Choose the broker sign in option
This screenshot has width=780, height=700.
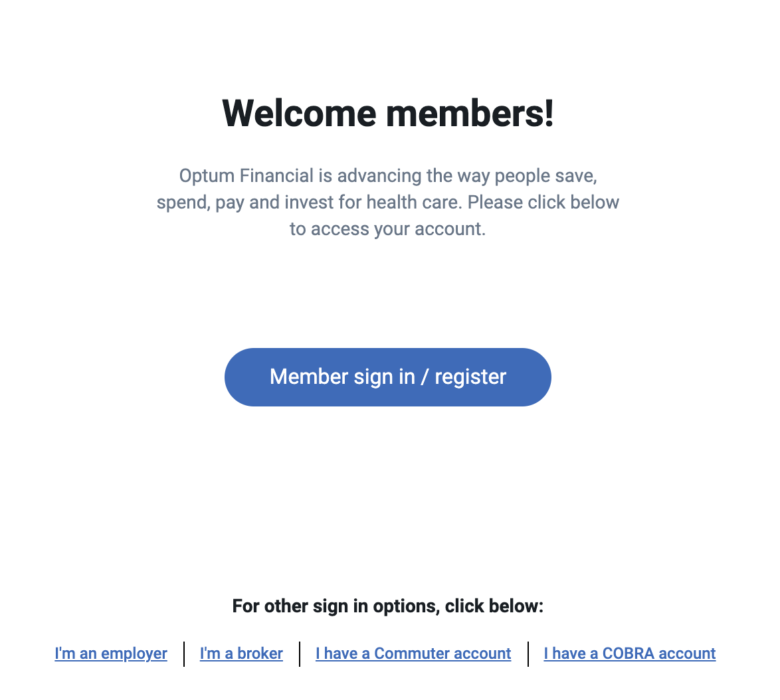(241, 654)
